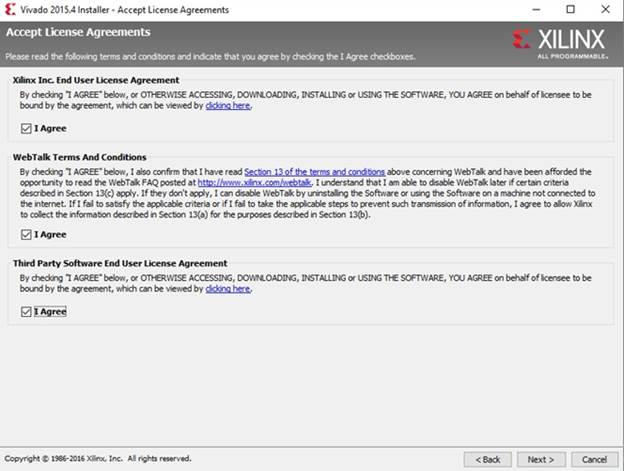This screenshot has height=471, width=624.
Task: Click the Vivado installer title bar icon
Action: [x=10, y=10]
